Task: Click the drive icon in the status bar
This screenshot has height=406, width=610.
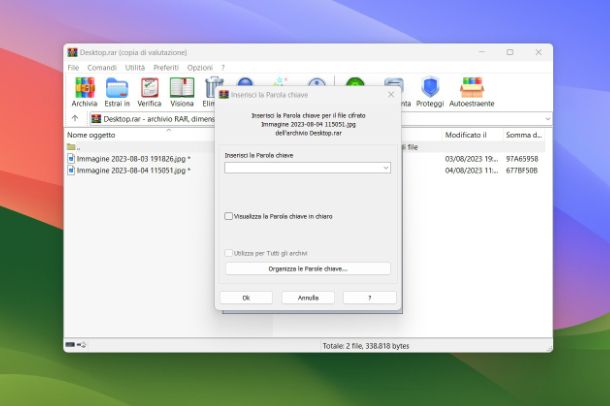Action: pos(70,345)
